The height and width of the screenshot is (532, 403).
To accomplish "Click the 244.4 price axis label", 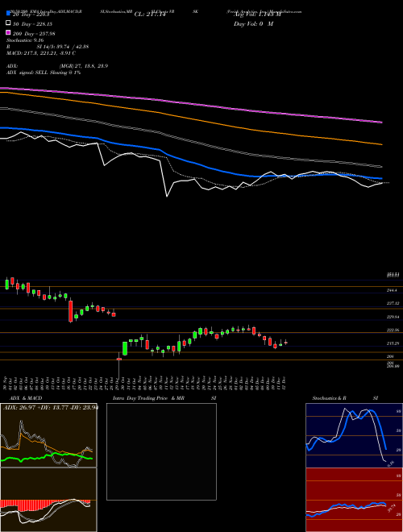I will tap(392, 290).
